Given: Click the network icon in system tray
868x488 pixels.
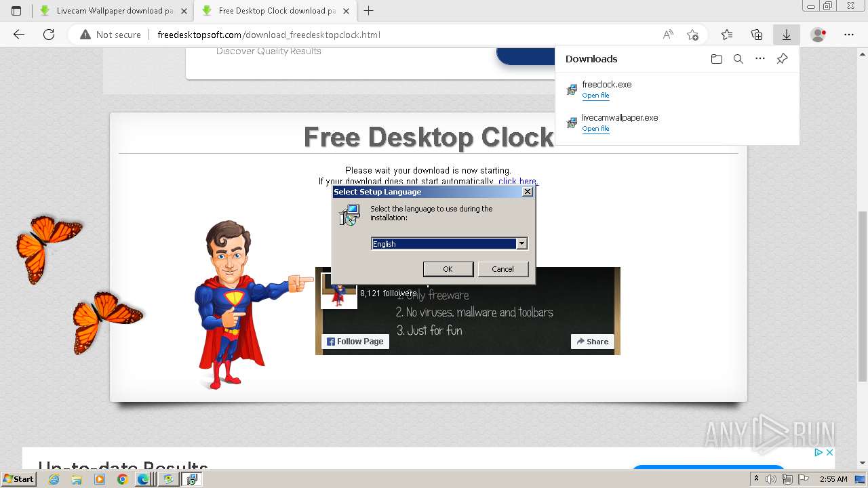Looking at the screenshot, I should [x=787, y=479].
